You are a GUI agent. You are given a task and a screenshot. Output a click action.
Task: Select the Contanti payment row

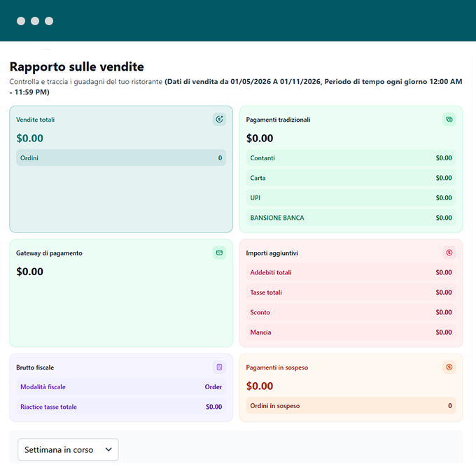click(351, 158)
